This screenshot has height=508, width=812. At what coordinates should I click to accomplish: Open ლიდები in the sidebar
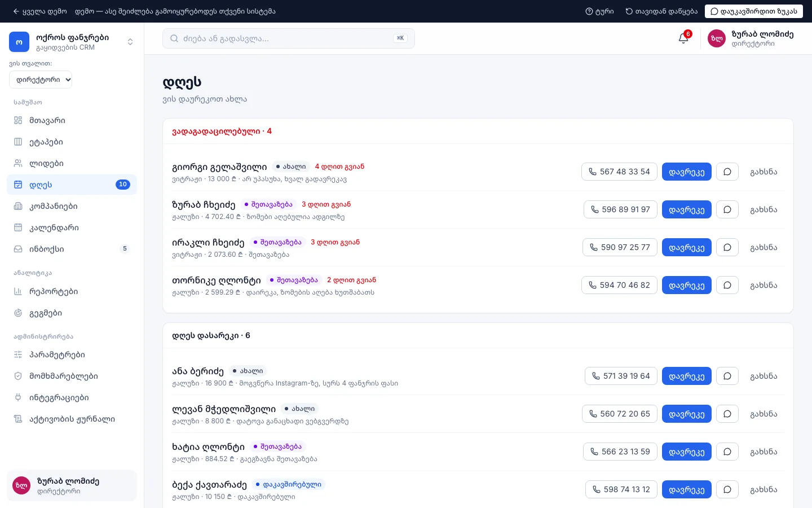point(72,163)
